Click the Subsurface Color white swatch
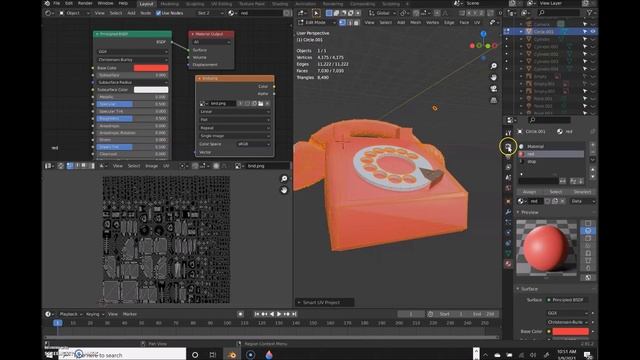 151,89
